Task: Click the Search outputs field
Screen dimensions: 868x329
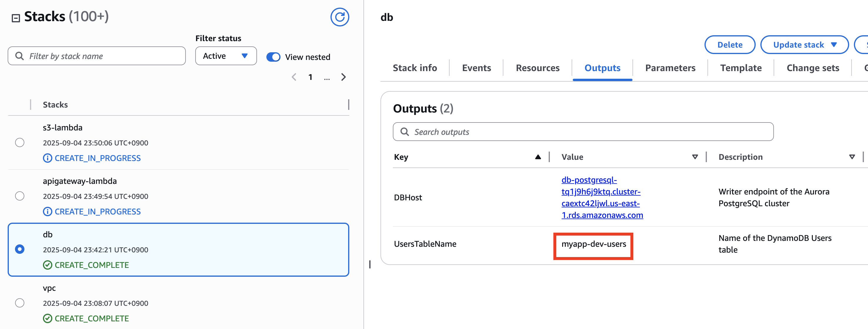Action: coord(583,132)
